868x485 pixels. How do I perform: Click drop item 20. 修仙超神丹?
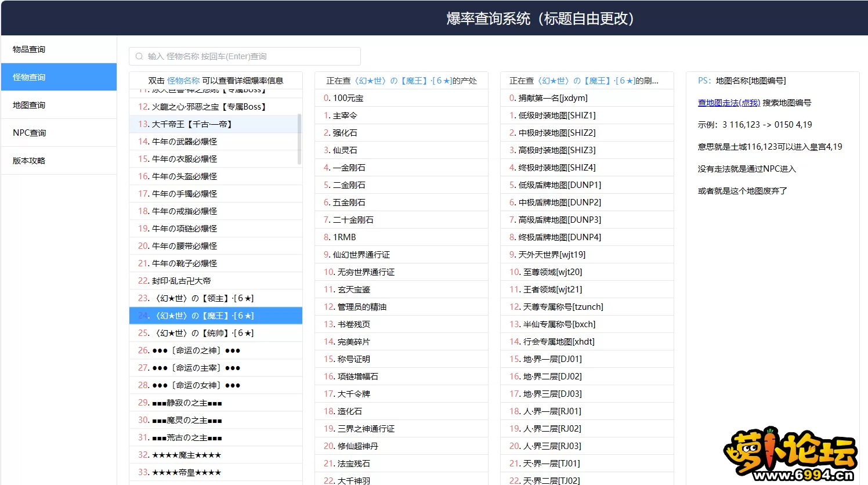402,446
